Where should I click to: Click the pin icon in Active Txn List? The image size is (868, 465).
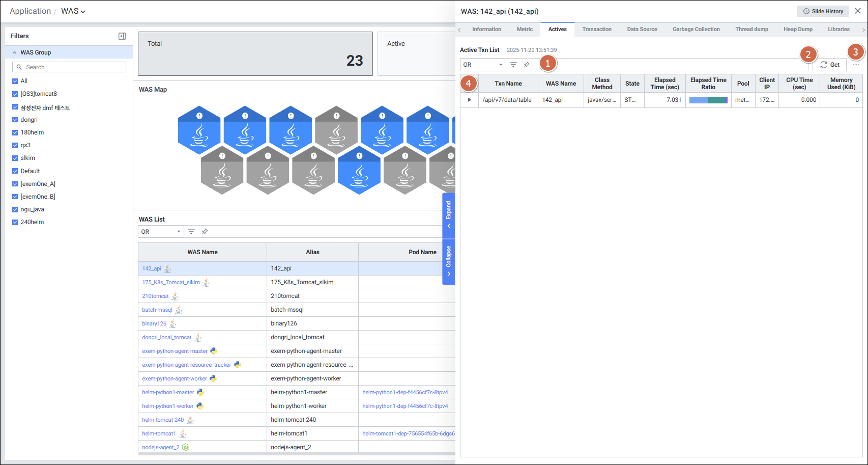click(527, 65)
